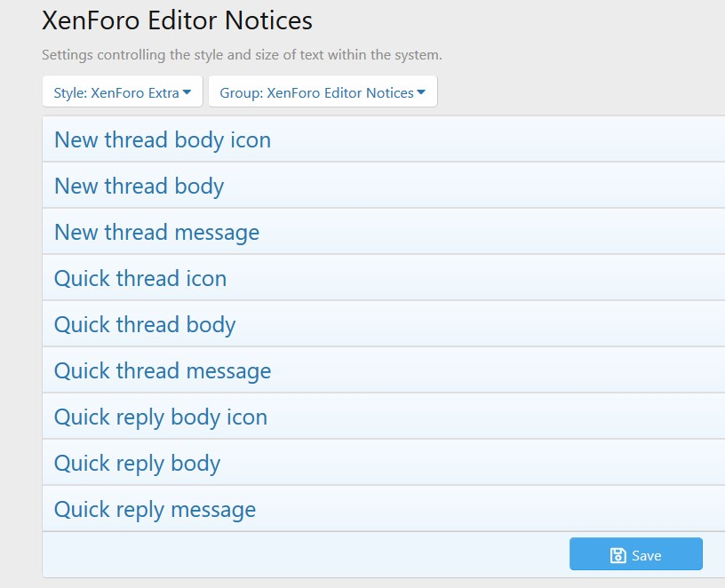Expand the Group: XenForo Editor Notices dropdown
The height and width of the screenshot is (588, 725).
pos(322,92)
